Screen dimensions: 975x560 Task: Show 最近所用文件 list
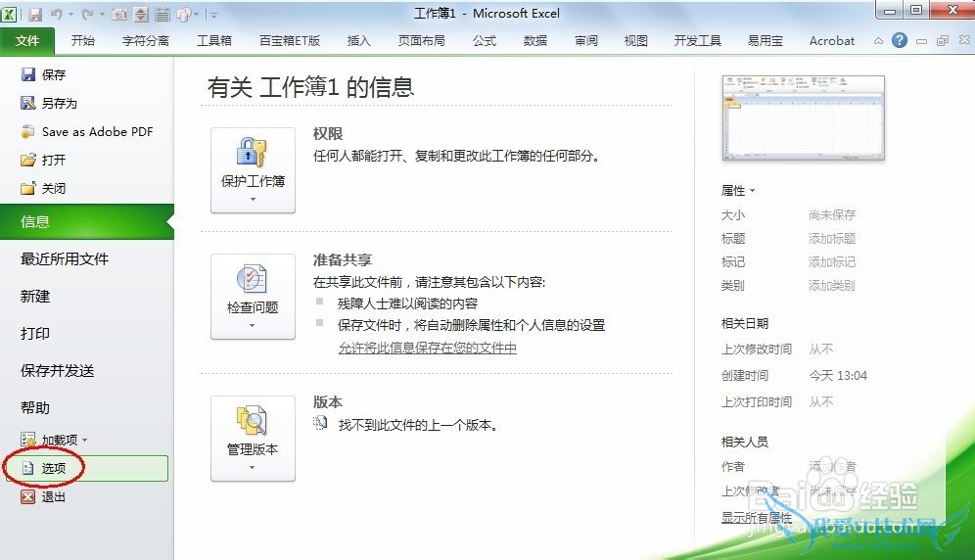pos(65,258)
